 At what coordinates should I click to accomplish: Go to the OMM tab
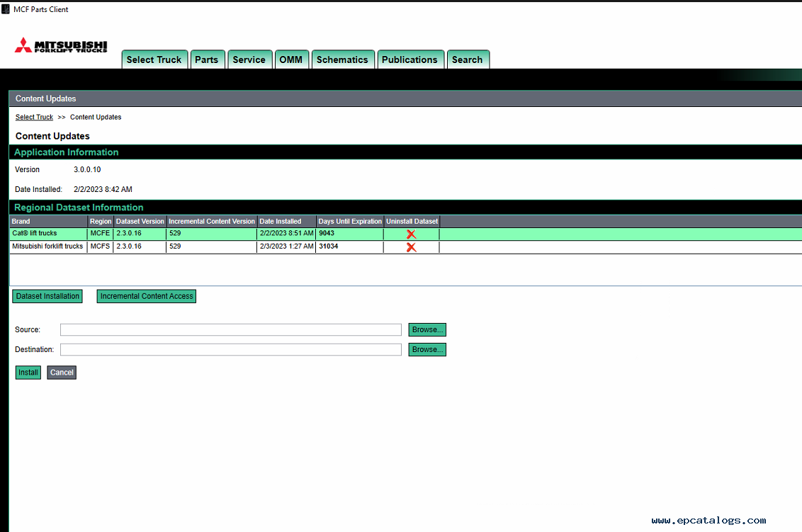pyautogui.click(x=291, y=60)
